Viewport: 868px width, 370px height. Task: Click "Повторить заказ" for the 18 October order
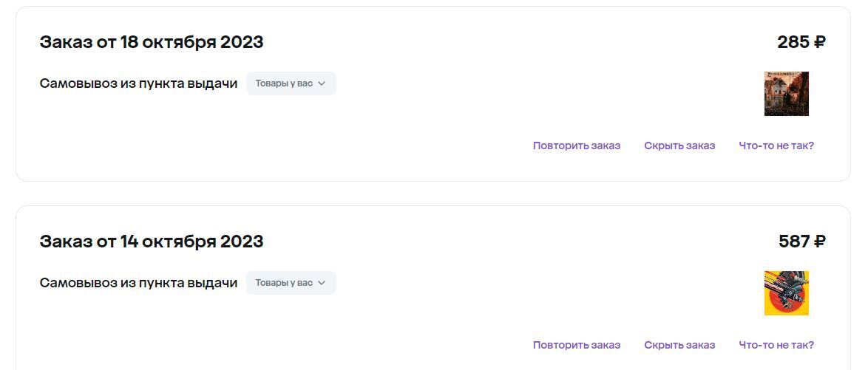tap(577, 145)
